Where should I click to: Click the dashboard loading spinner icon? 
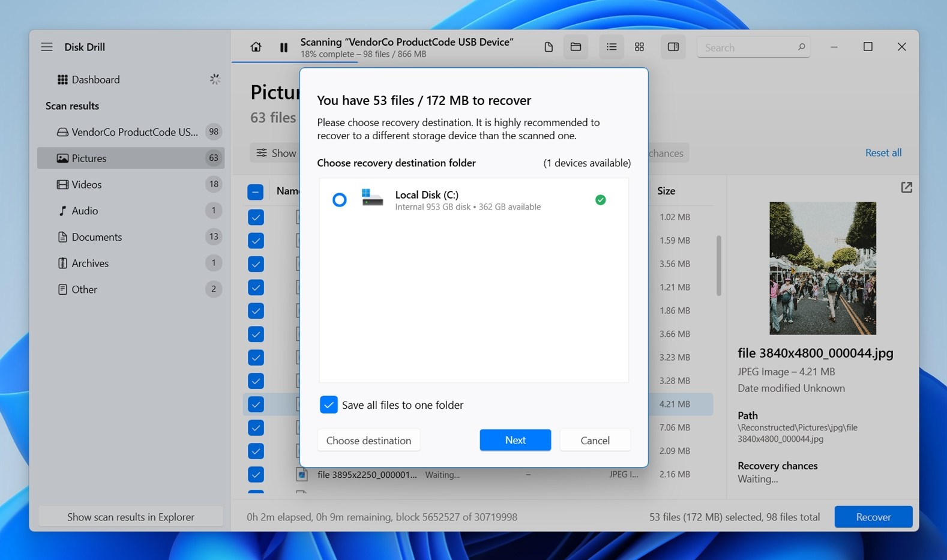click(x=215, y=79)
